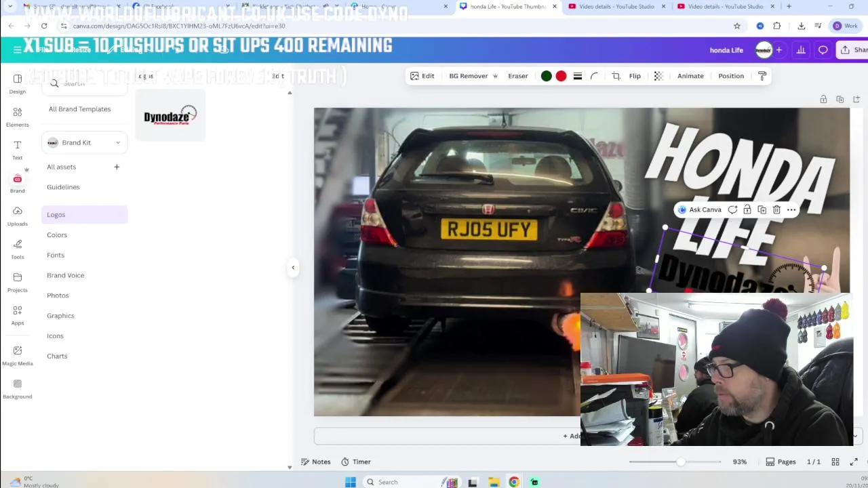Enter fullscreen present mode icon

[x=854, y=462]
